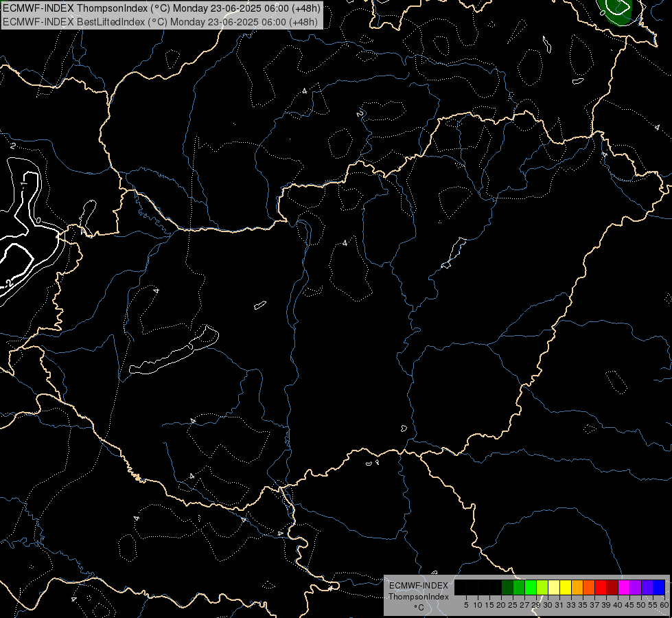Image resolution: width=672 pixels, height=618 pixels.
Task: Click legend tick value 60
Action: point(664,605)
